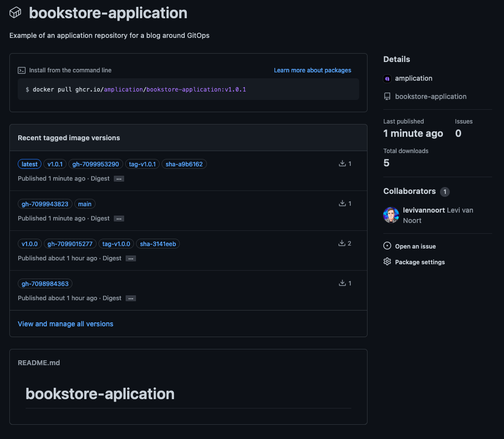The image size is (504, 439).
Task: Open the tag-v1.0.1 tag
Action: coord(142,164)
